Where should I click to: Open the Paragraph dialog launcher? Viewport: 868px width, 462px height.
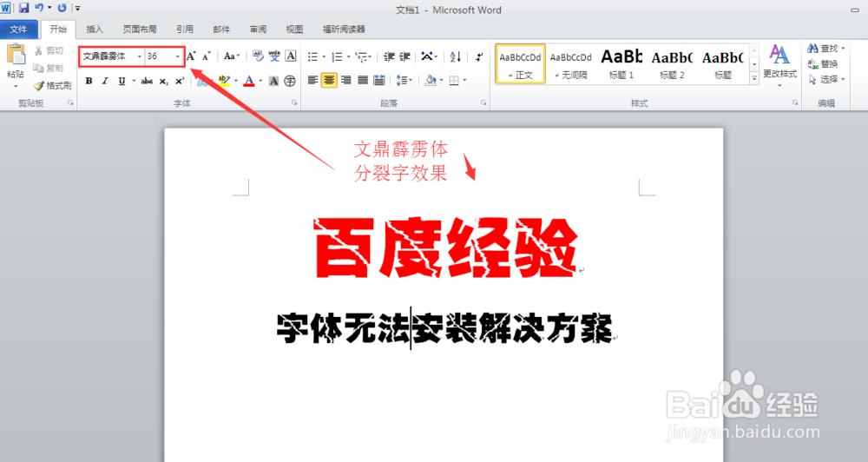tap(483, 103)
